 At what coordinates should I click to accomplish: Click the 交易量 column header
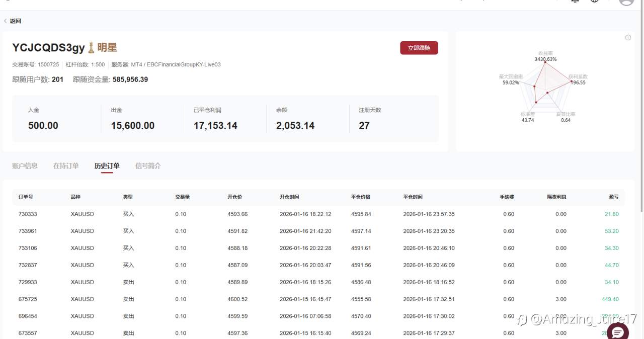[182, 197]
